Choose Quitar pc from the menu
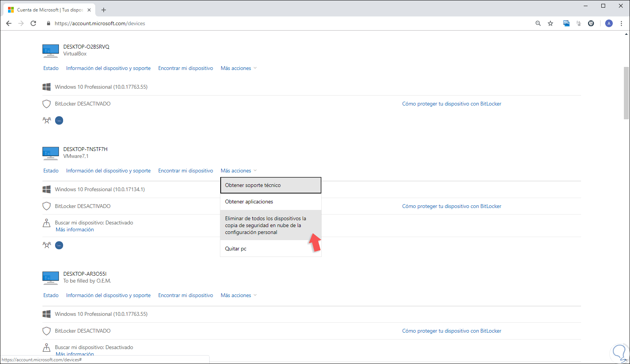 click(x=271, y=249)
